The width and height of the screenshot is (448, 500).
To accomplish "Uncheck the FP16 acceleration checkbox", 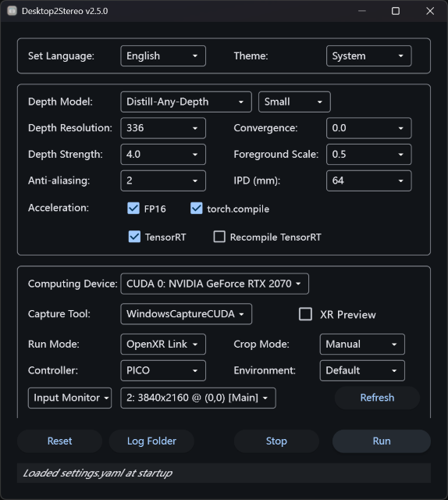I will pos(133,209).
